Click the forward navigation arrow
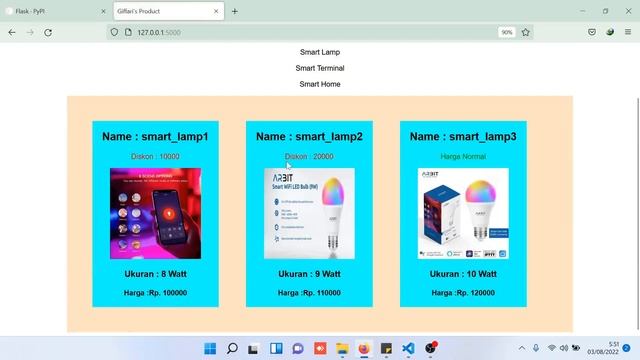Viewport: 640px width, 360px height. coord(30,32)
